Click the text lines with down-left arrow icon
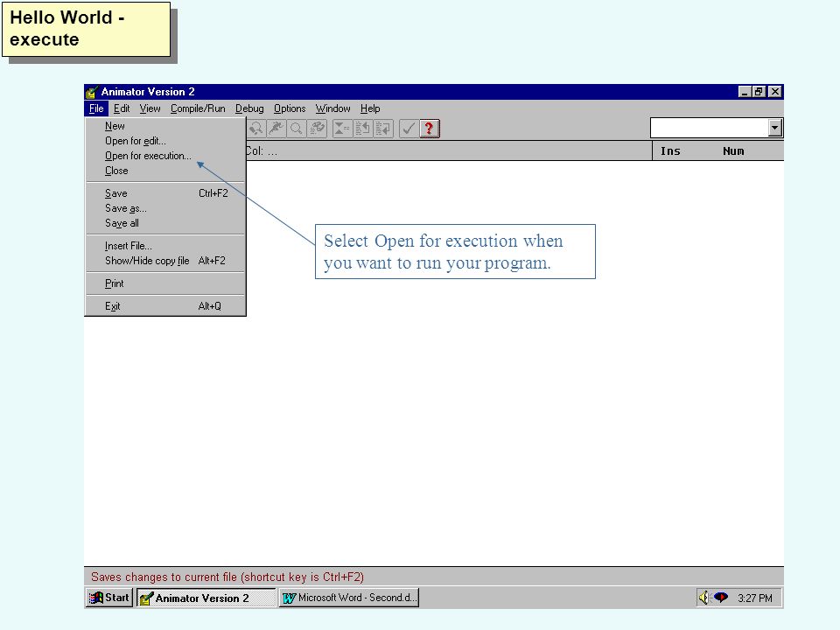This screenshot has width=840, height=630. coord(383,129)
